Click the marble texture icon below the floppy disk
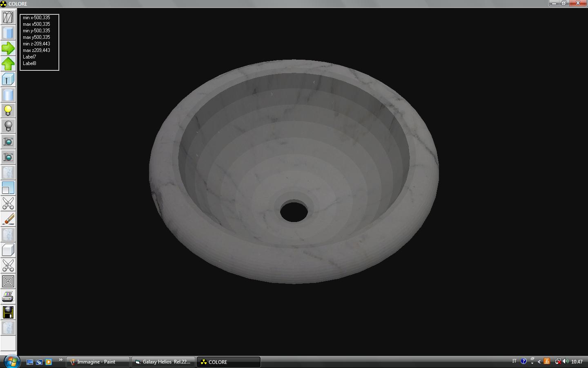The height and width of the screenshot is (368, 588). 8,328
